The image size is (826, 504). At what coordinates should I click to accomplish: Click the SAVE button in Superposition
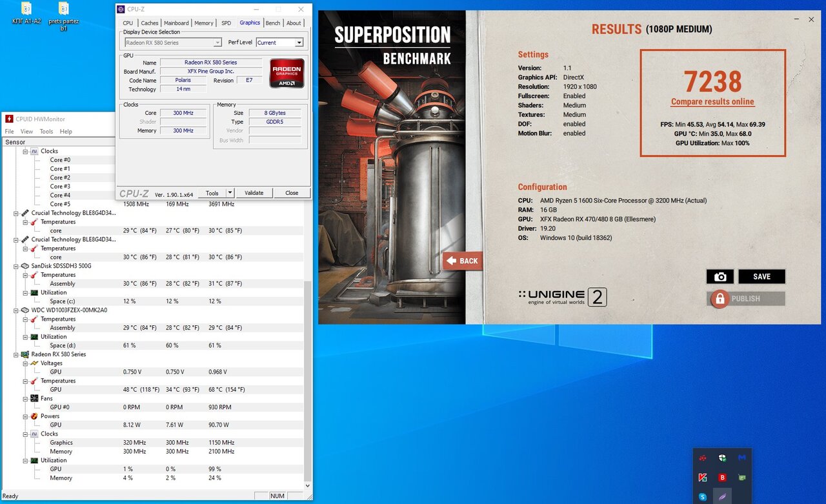click(x=762, y=277)
